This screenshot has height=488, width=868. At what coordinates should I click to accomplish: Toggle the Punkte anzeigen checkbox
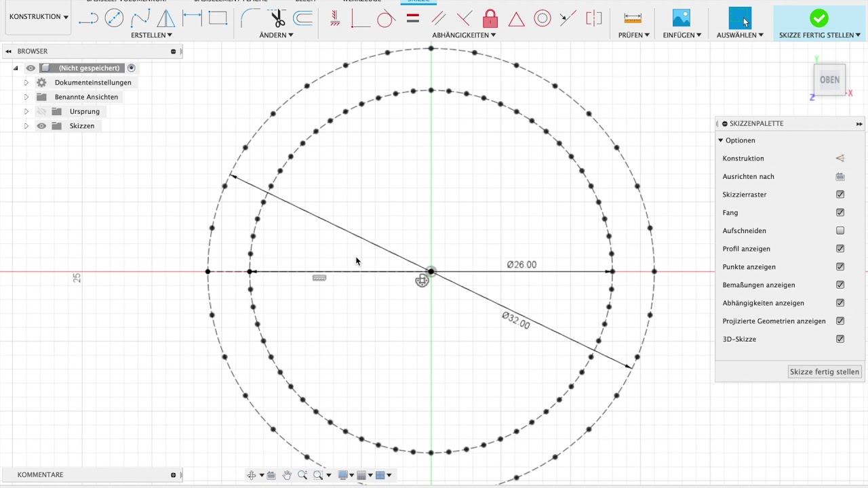pyautogui.click(x=840, y=267)
